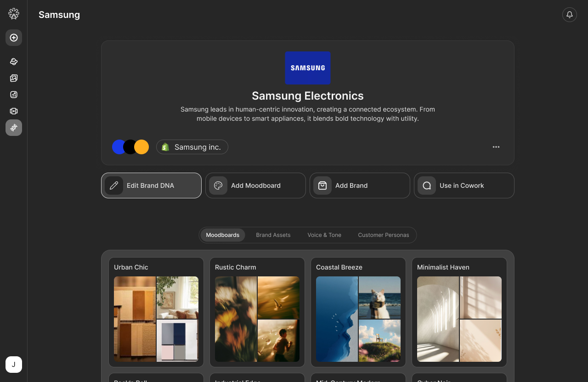Open notifications bell
The image size is (588, 382).
(570, 15)
